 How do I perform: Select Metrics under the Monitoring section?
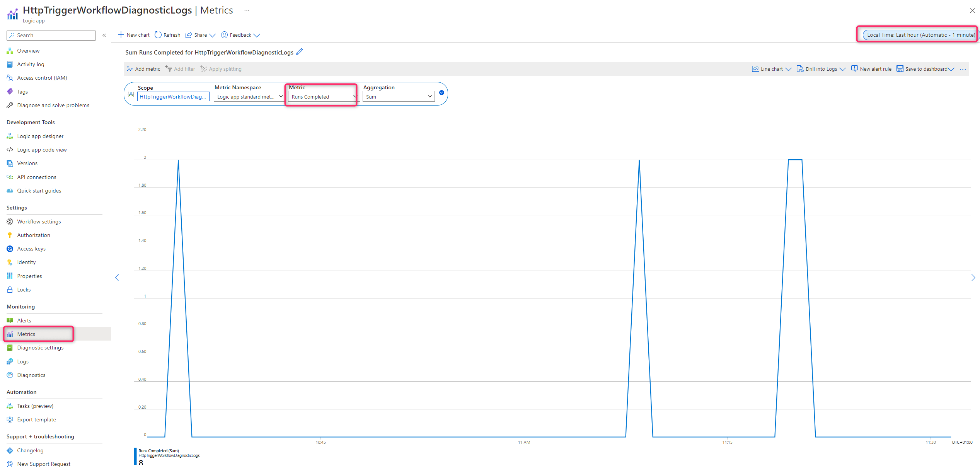pyautogui.click(x=27, y=334)
